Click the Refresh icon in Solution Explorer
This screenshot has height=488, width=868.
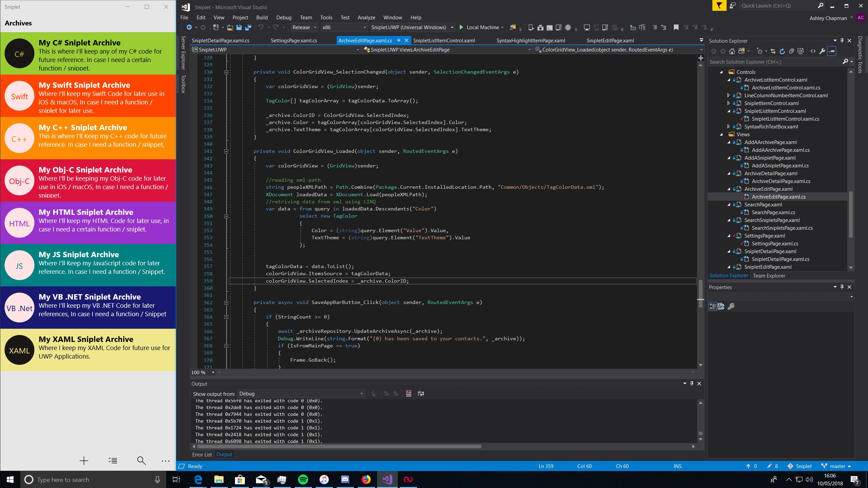click(x=782, y=51)
